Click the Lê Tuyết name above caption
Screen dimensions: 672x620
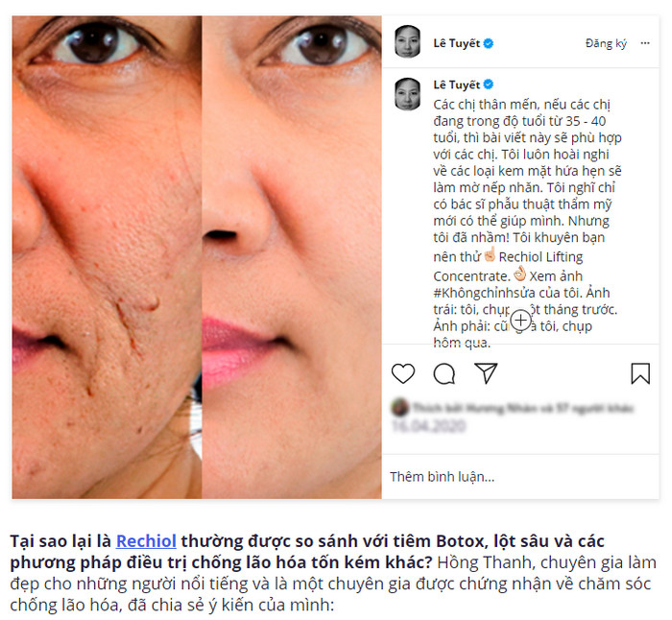pyautogui.click(x=456, y=84)
